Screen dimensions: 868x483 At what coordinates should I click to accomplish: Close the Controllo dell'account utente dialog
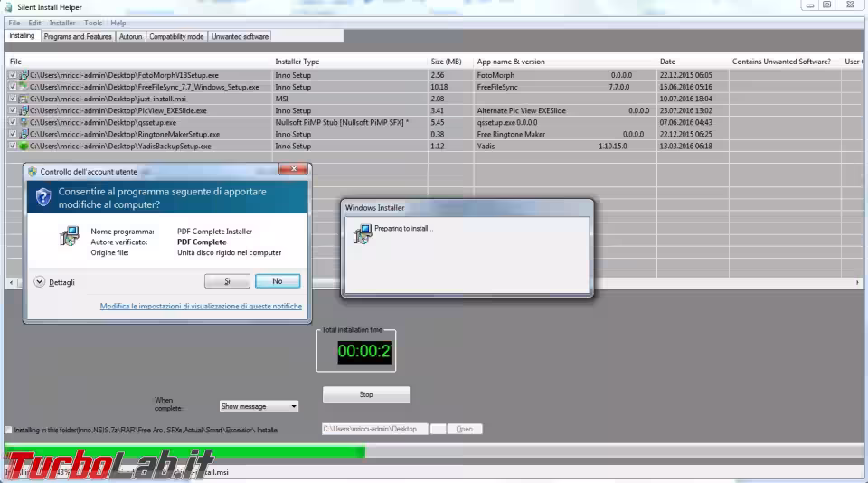(x=293, y=168)
